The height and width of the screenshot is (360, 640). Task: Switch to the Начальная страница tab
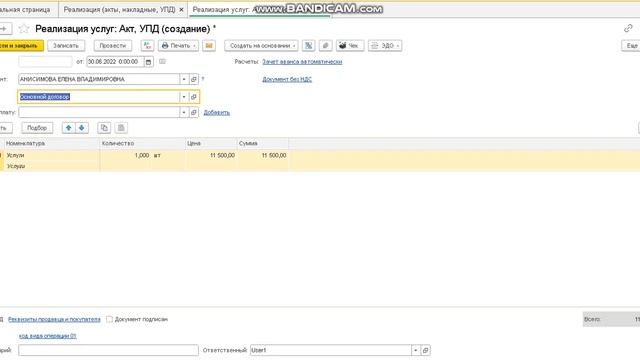tap(29, 9)
